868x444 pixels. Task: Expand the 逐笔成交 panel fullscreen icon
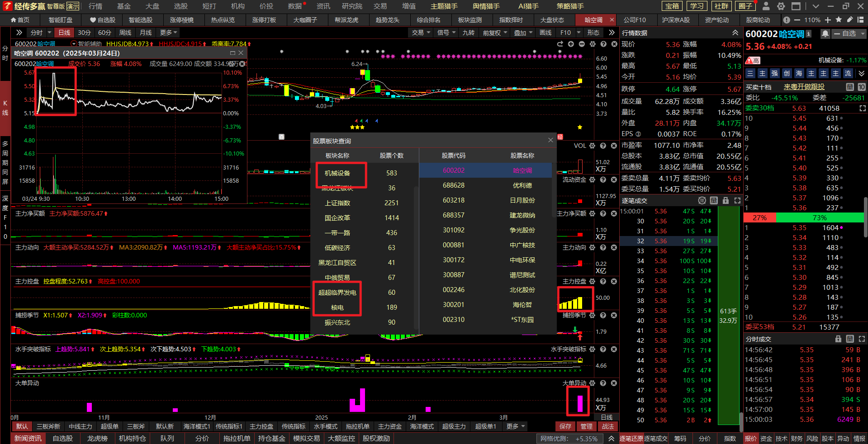pyautogui.click(x=737, y=200)
